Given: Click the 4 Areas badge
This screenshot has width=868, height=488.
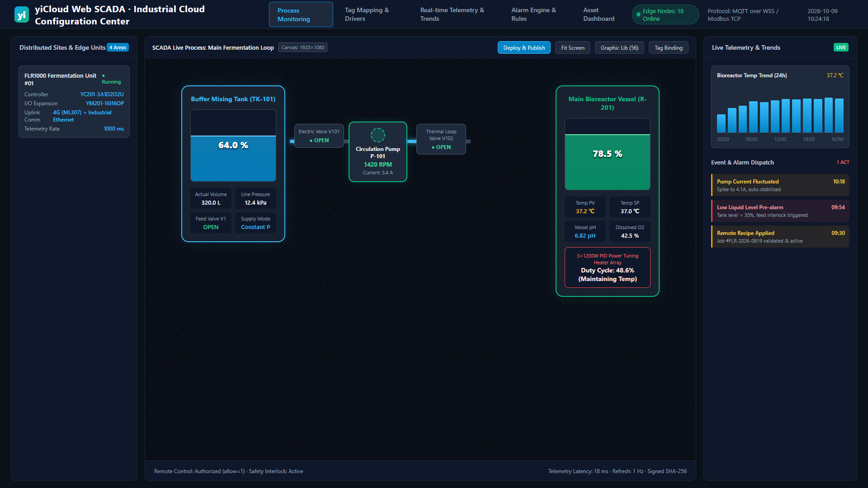Looking at the screenshot, I should [x=118, y=47].
